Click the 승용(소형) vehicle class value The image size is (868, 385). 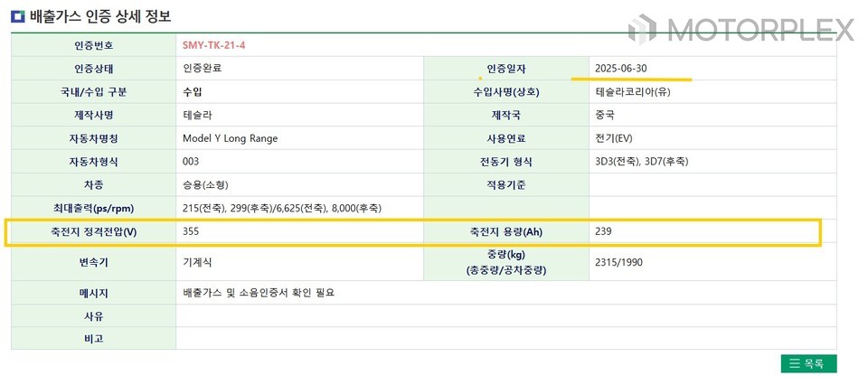205,184
